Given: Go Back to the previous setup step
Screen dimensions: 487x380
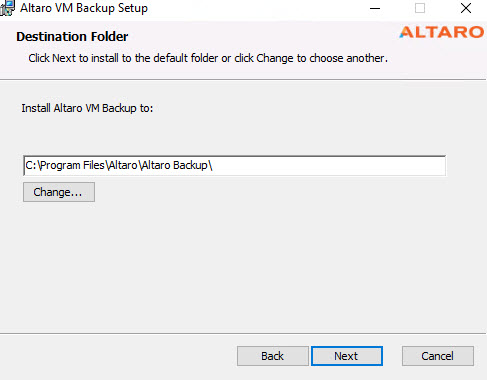Looking at the screenshot, I should point(273,356).
